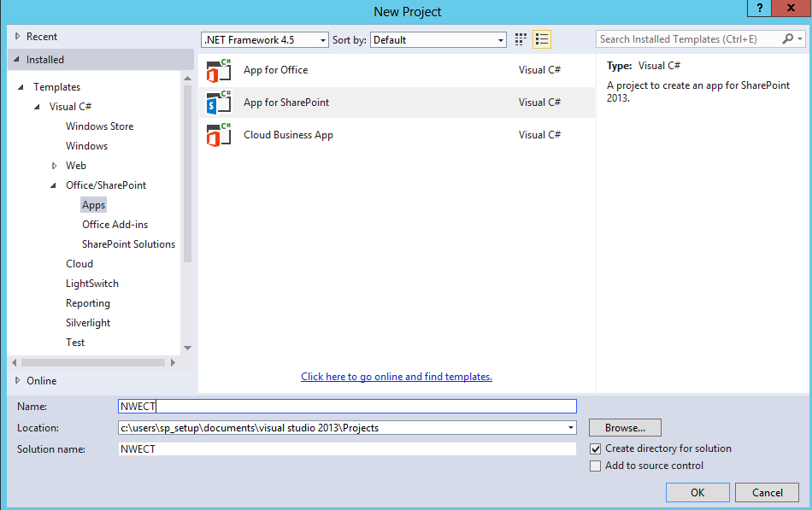Click the horizontal scroll right arrow
The image size is (812, 510).
173,363
